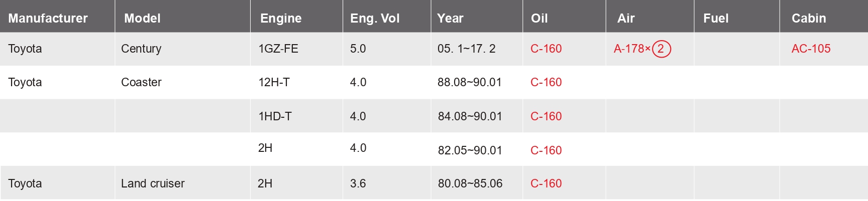Click the circled 2 icon in Air column
The height and width of the screenshot is (201, 868).
tap(661, 49)
